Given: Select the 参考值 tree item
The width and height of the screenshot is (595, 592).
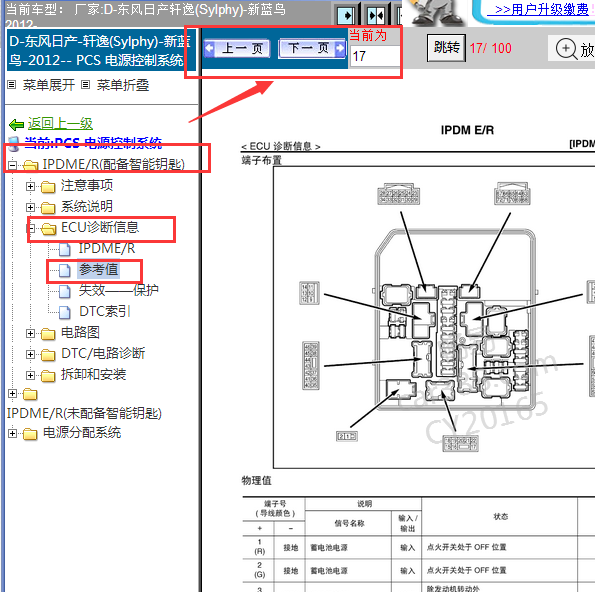Looking at the screenshot, I should coord(99,270).
